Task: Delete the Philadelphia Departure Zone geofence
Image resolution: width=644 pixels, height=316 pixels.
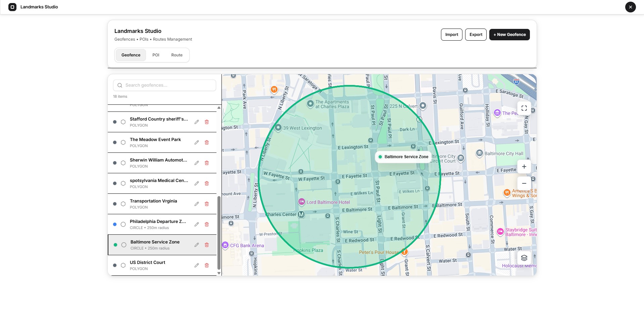Action: click(x=207, y=224)
